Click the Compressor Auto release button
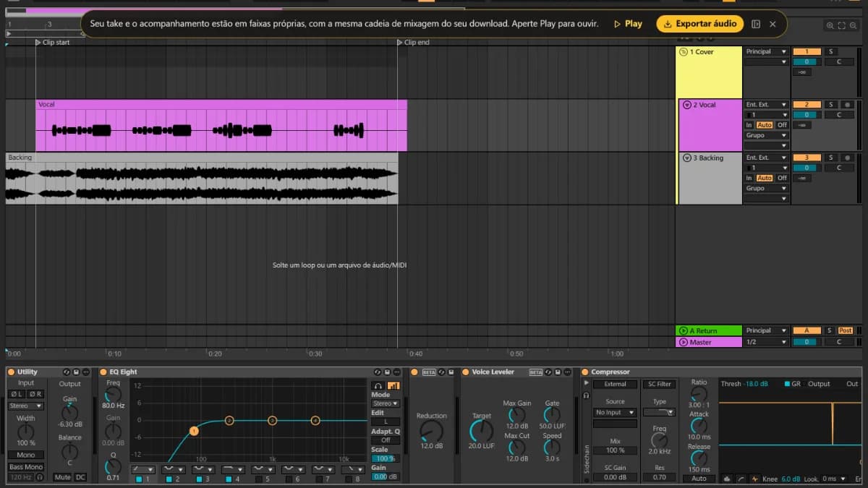 pyautogui.click(x=699, y=479)
